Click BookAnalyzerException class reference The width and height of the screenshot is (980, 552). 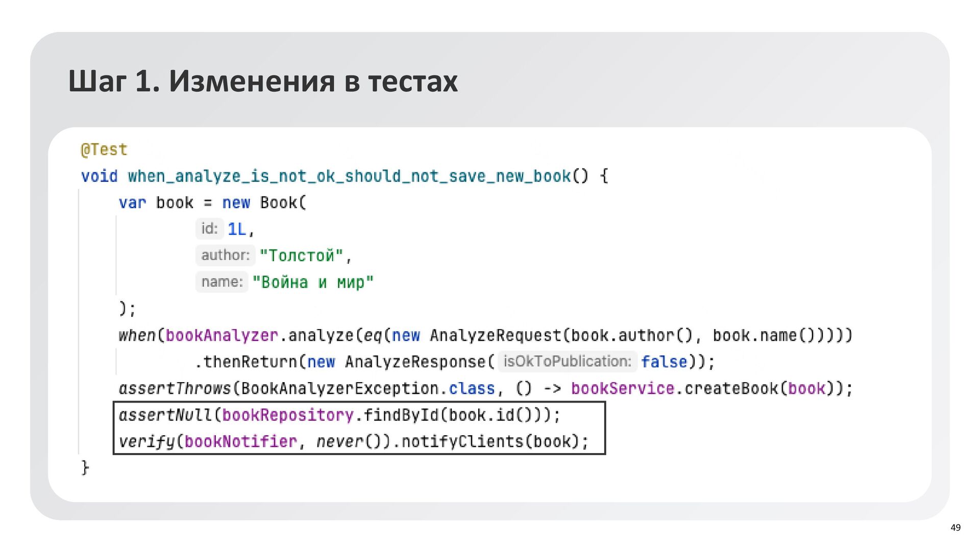click(x=339, y=388)
